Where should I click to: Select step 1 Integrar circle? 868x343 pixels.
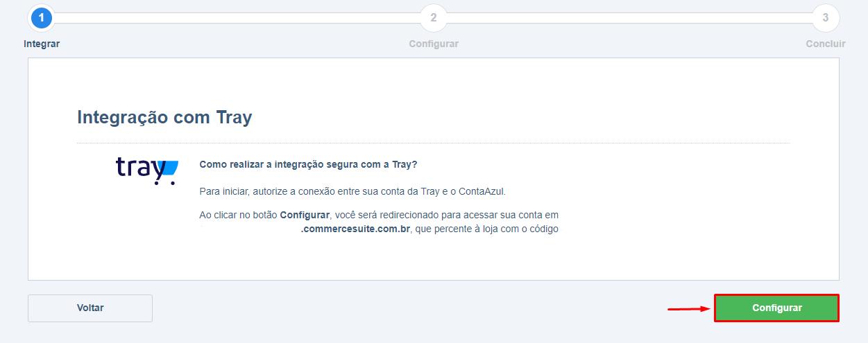pyautogui.click(x=42, y=18)
